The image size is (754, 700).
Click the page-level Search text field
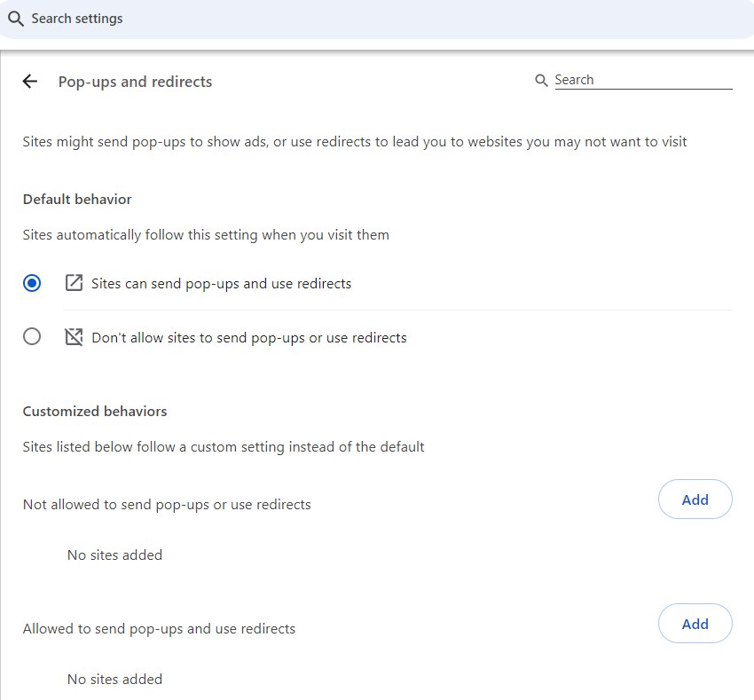coord(643,80)
